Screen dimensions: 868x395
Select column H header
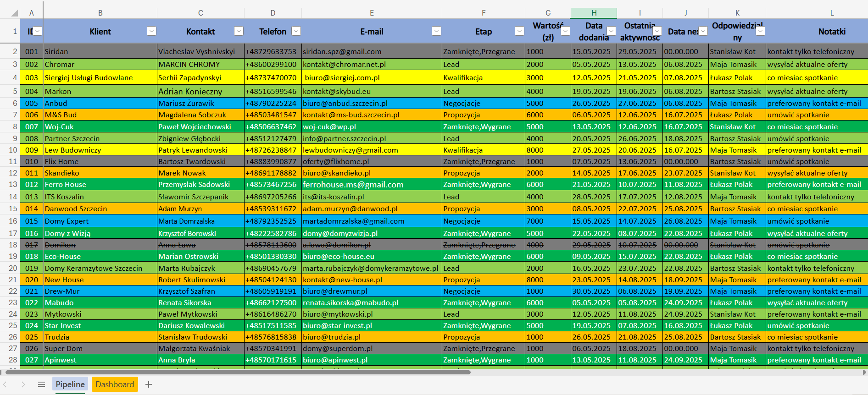tap(594, 13)
